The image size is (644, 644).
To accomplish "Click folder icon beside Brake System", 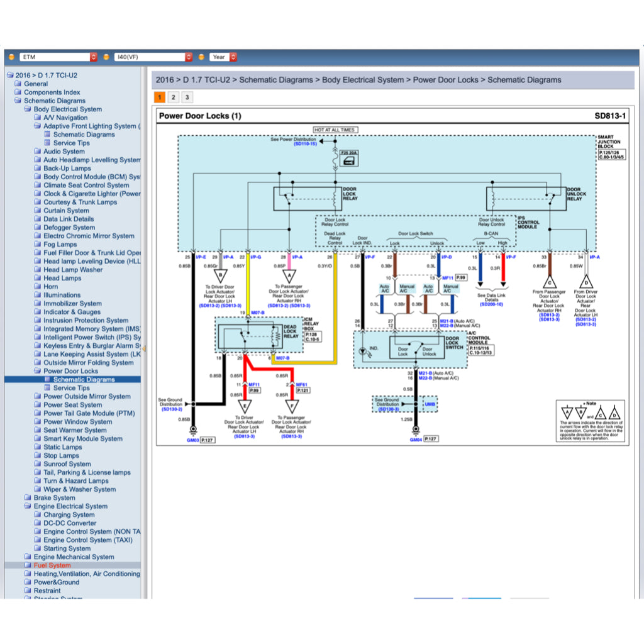I will coord(28,497).
